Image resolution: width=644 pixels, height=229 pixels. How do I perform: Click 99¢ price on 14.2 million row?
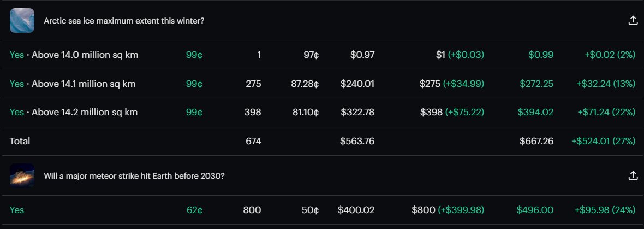[x=194, y=112]
